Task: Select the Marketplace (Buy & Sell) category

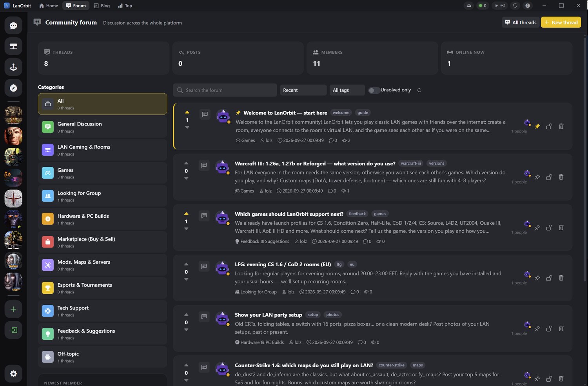Action: click(102, 242)
